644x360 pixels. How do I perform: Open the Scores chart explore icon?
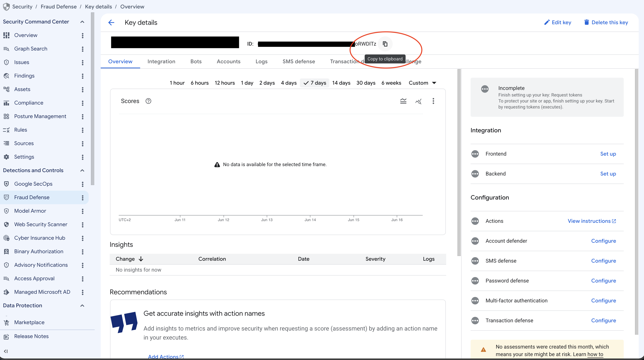click(x=419, y=101)
